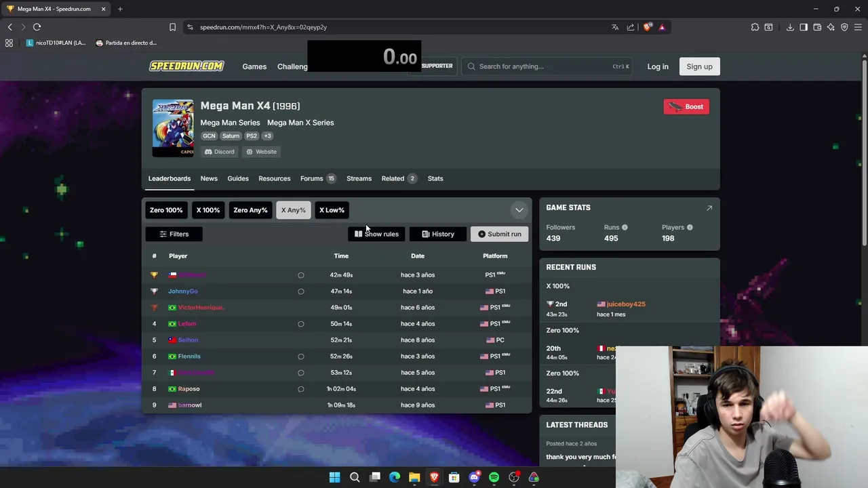Click the Mega Man X4 cover art
The height and width of the screenshot is (488, 868).
point(173,128)
